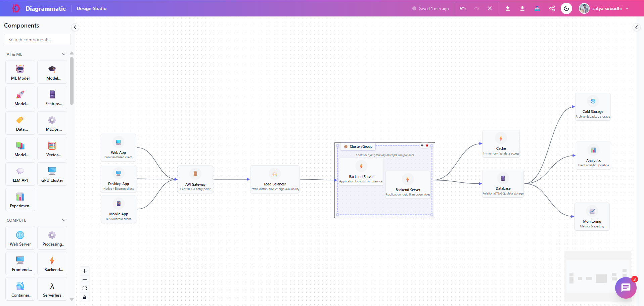Click the undo arrow in the toolbar

(x=463, y=8)
